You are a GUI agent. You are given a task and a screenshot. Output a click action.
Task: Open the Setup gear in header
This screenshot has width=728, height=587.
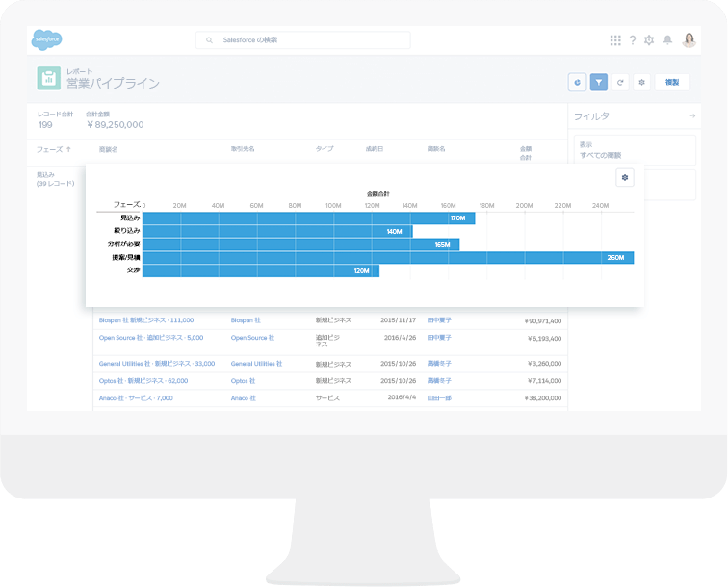[x=649, y=40]
